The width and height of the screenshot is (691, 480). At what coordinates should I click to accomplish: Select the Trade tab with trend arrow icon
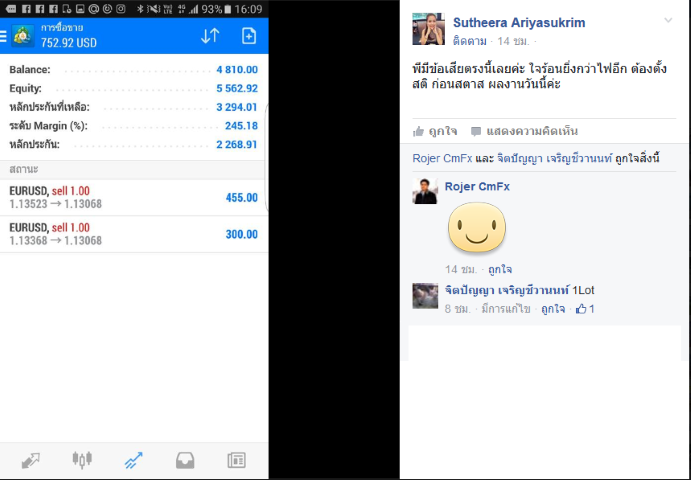(134, 461)
